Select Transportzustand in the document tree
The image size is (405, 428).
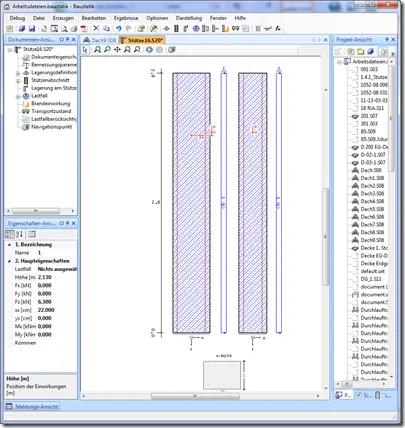click(x=51, y=111)
